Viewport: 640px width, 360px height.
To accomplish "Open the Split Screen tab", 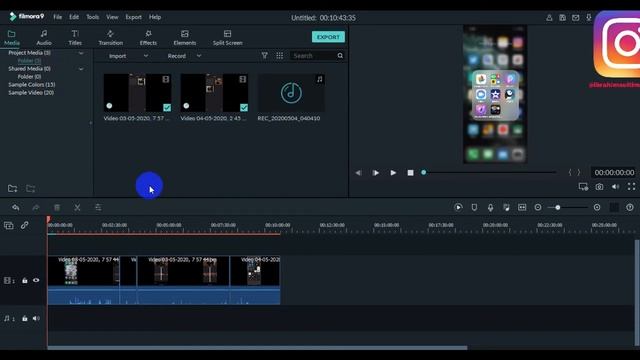I will click(228, 38).
